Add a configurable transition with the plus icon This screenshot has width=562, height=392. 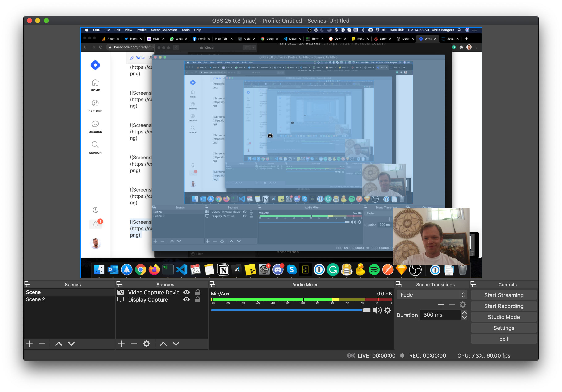(441, 305)
